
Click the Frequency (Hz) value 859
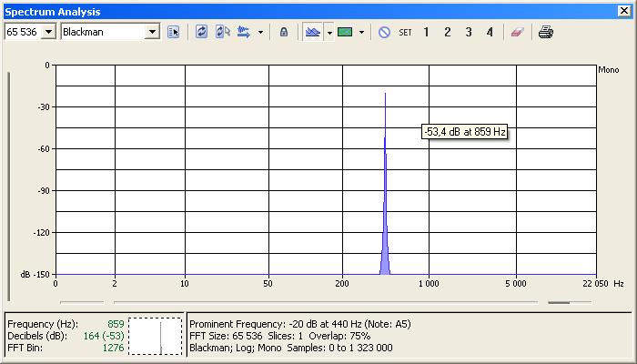point(116,324)
